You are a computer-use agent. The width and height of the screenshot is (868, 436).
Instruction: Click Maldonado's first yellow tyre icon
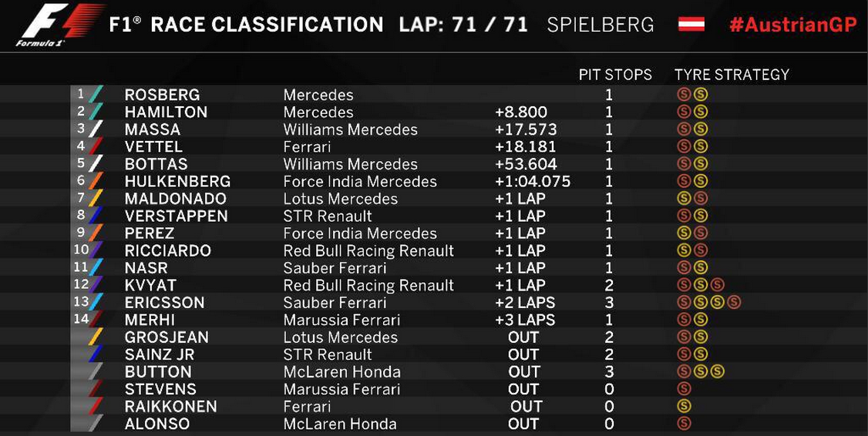tap(684, 199)
